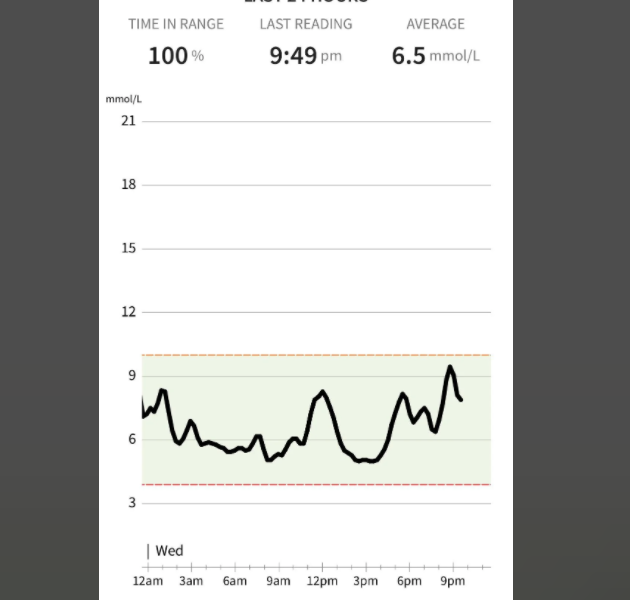The height and width of the screenshot is (600, 630).
Task: Select the 9pm tick on time axis
Action: [453, 581]
